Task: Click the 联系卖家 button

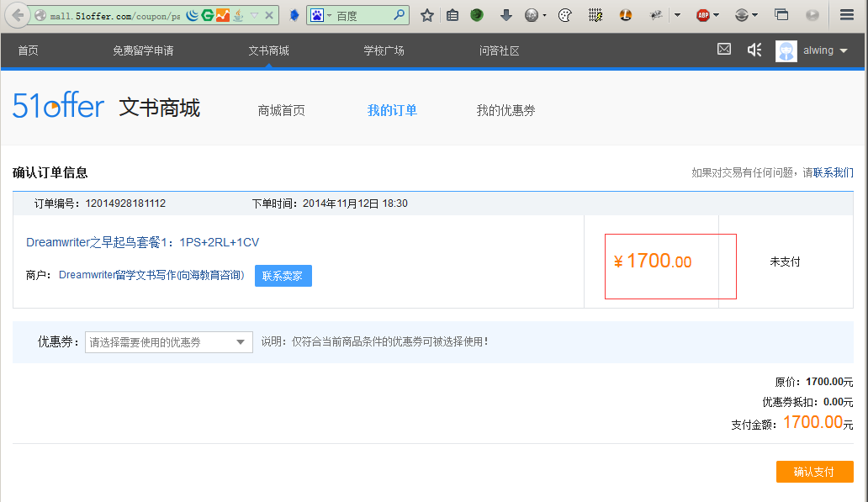Action: (283, 276)
